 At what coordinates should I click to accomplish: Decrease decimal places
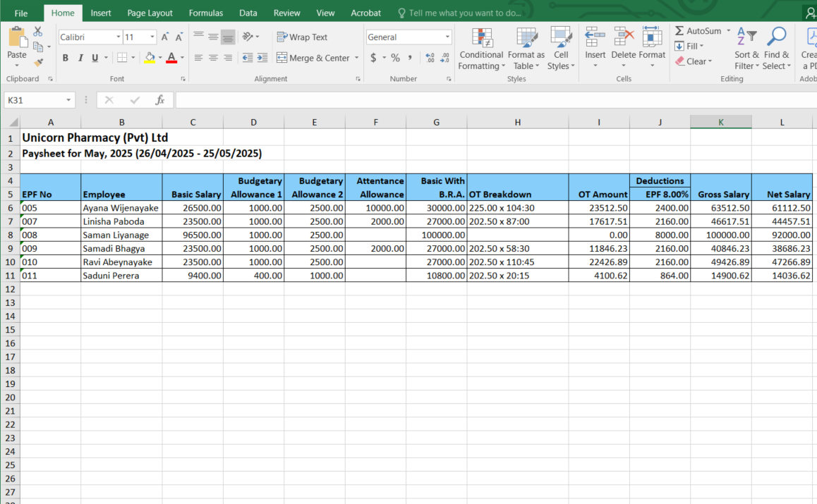(x=445, y=58)
